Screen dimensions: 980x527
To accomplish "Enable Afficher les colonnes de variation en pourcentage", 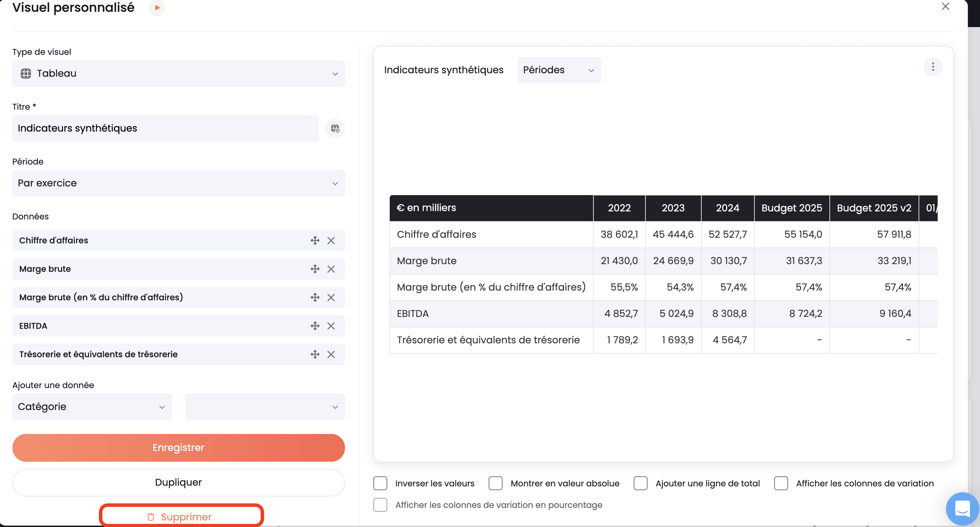I will click(x=380, y=505).
